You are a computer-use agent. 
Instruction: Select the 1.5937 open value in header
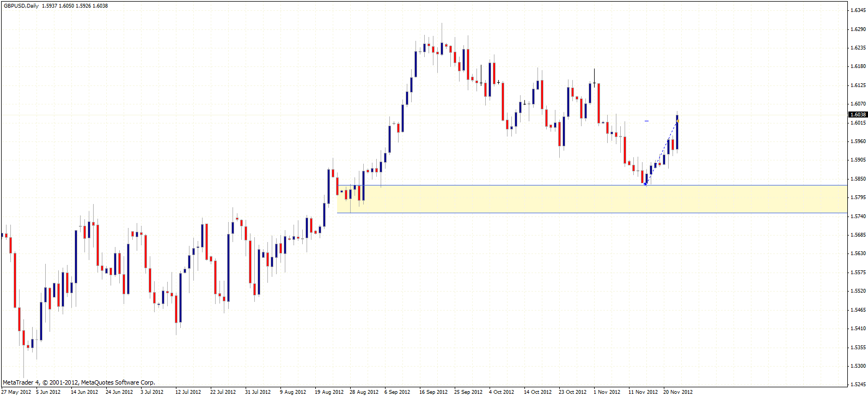coord(50,6)
